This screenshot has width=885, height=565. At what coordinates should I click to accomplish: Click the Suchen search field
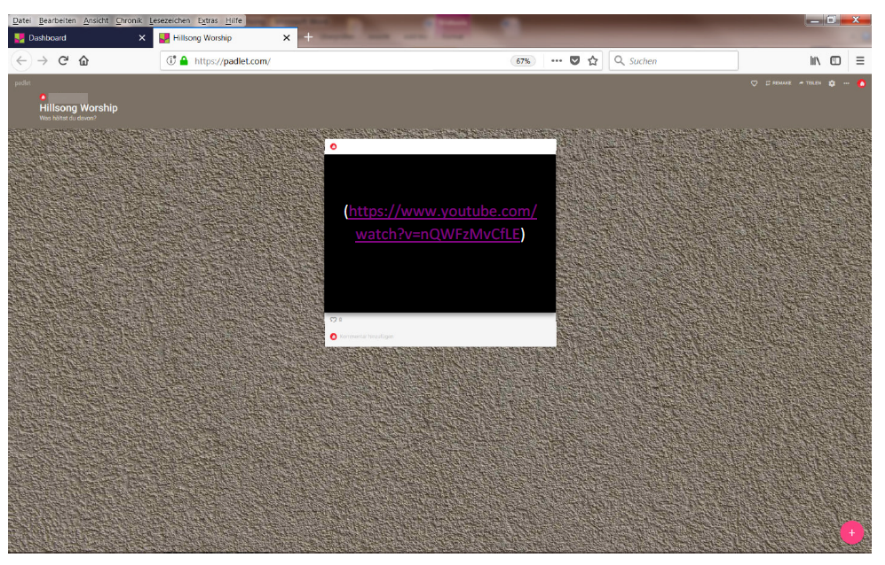pyautogui.click(x=673, y=60)
